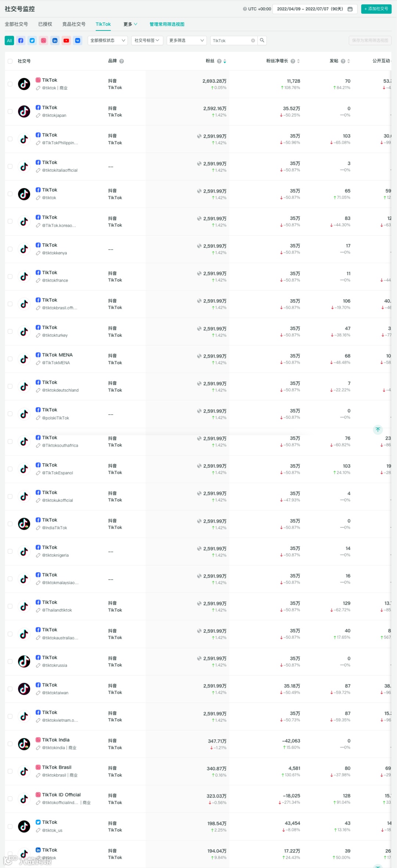Screen dimensions: 397x868
Task: Check the @tiktokjapan row checkbox
Action: pos(10,111)
